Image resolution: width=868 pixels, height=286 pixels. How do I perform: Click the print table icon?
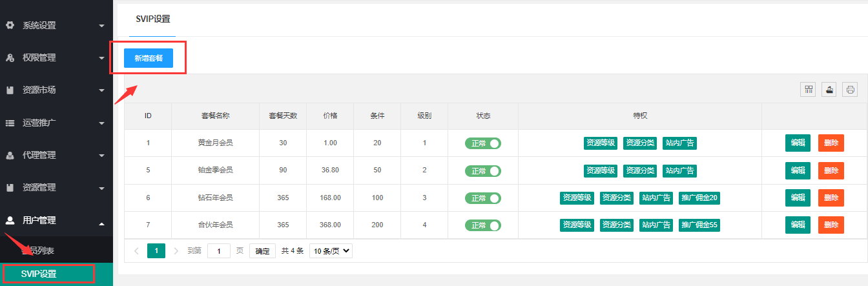(851, 90)
